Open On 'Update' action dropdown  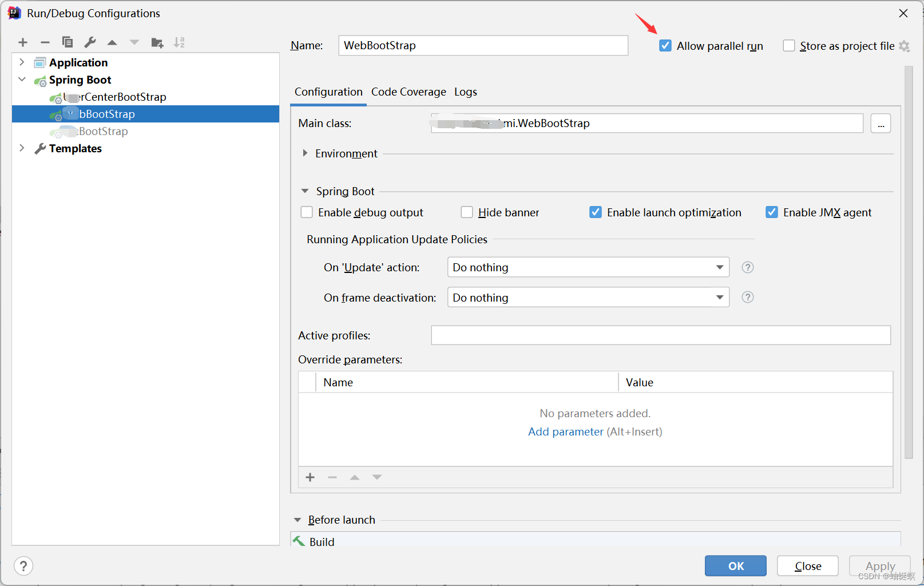(x=588, y=267)
